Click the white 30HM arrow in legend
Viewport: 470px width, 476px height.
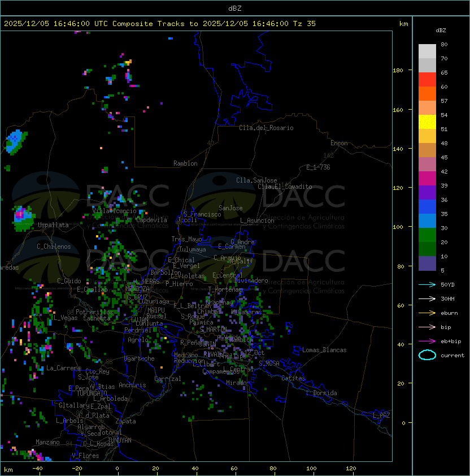427,298
